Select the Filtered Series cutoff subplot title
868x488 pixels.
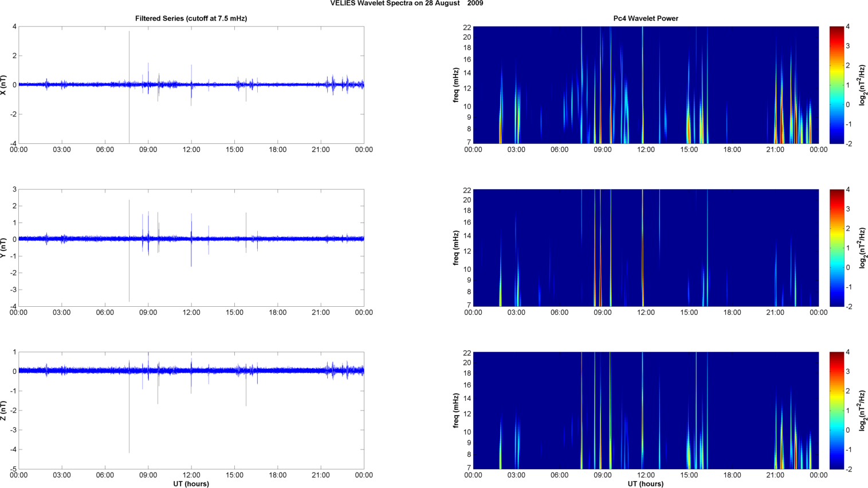(191, 18)
